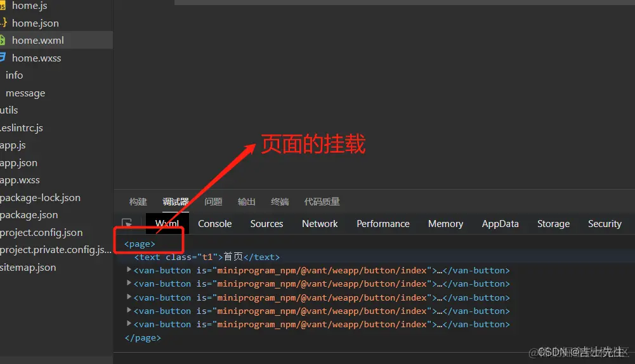Expand the second van-button node arrow

tap(129, 283)
